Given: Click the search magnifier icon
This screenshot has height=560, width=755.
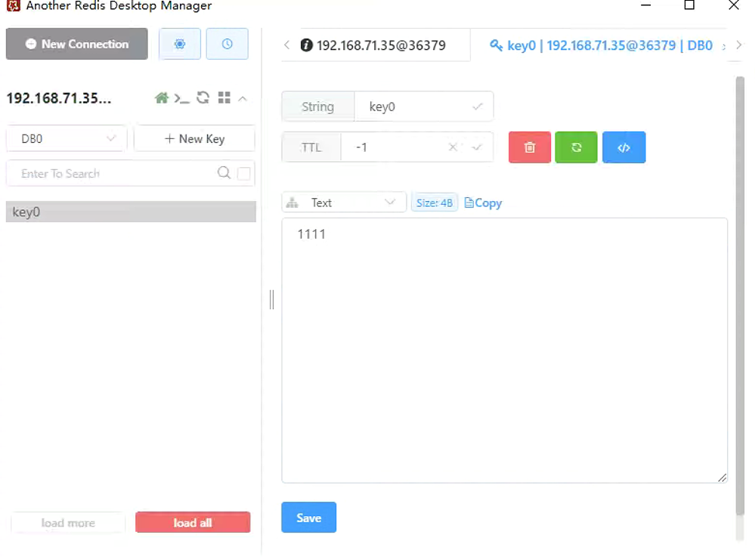Looking at the screenshot, I should click(224, 173).
